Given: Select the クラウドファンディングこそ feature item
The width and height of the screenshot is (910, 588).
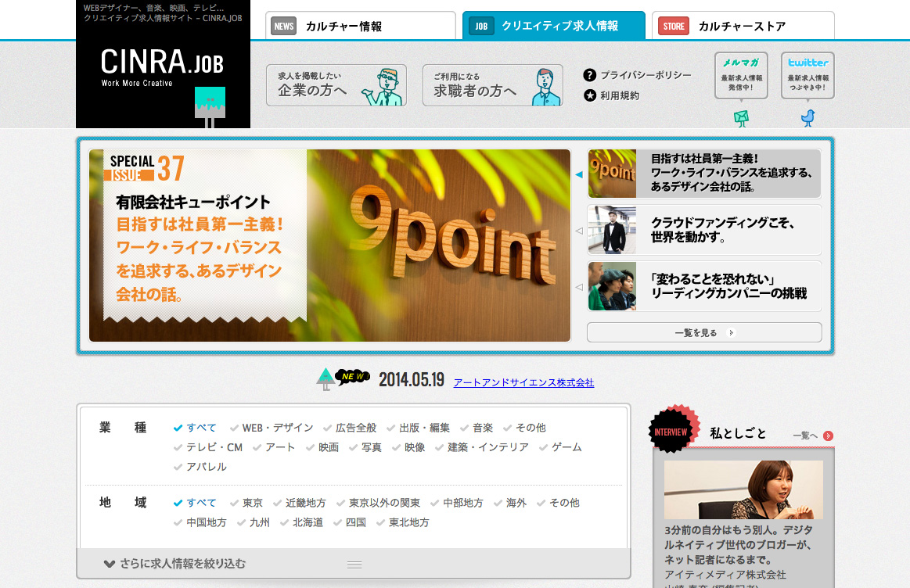Looking at the screenshot, I should [704, 230].
